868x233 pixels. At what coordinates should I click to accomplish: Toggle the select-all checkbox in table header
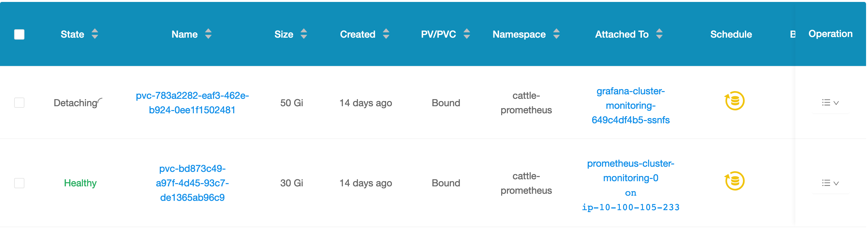(19, 34)
